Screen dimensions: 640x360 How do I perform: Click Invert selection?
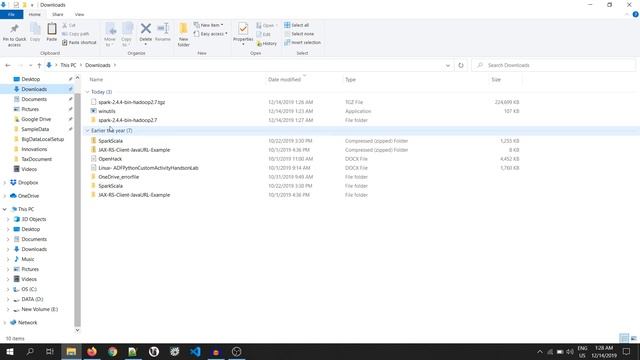(x=302, y=42)
